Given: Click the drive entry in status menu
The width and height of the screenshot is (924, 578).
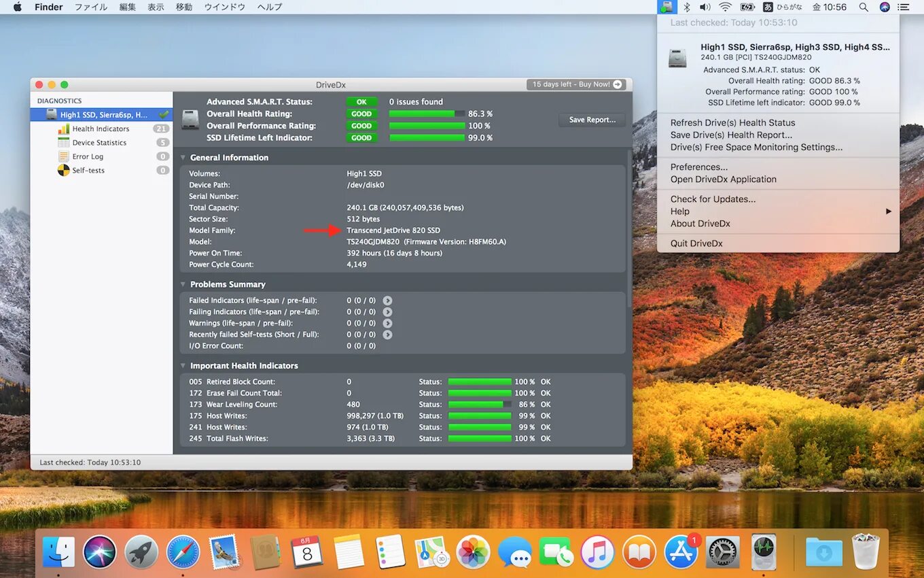Looking at the screenshot, I should [778, 73].
